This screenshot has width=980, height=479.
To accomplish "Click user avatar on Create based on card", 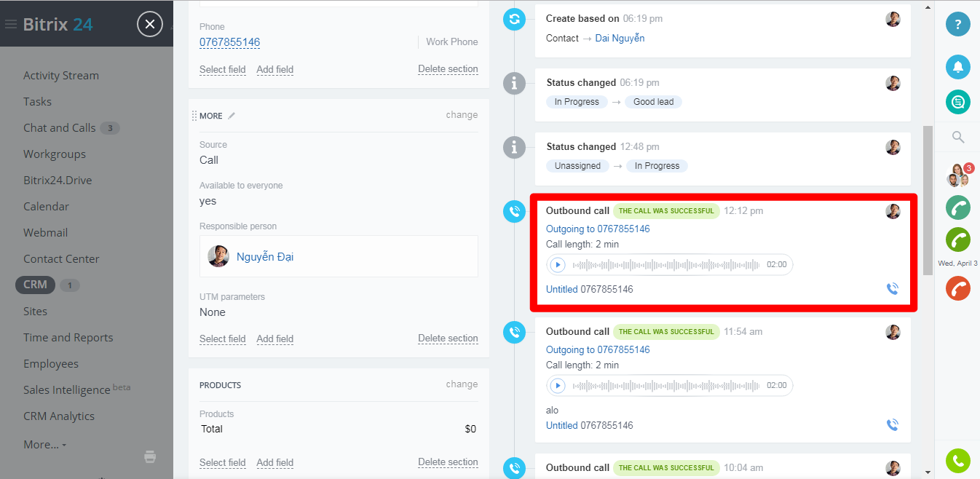I will (893, 20).
